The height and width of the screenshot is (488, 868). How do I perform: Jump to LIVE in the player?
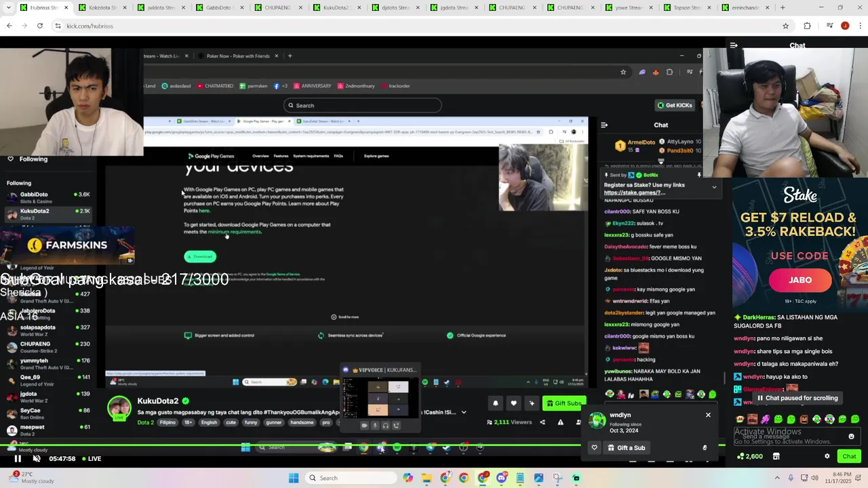(91, 459)
